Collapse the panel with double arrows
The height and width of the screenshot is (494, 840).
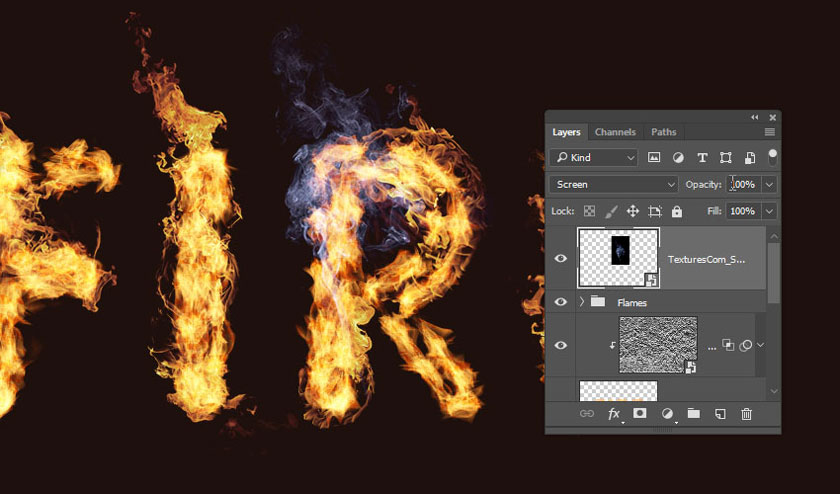755,117
